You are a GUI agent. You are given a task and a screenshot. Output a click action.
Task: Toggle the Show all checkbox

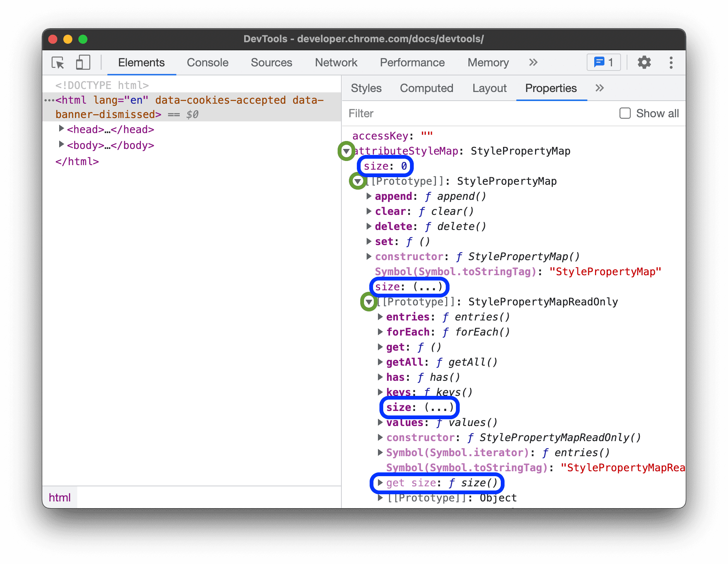(623, 113)
